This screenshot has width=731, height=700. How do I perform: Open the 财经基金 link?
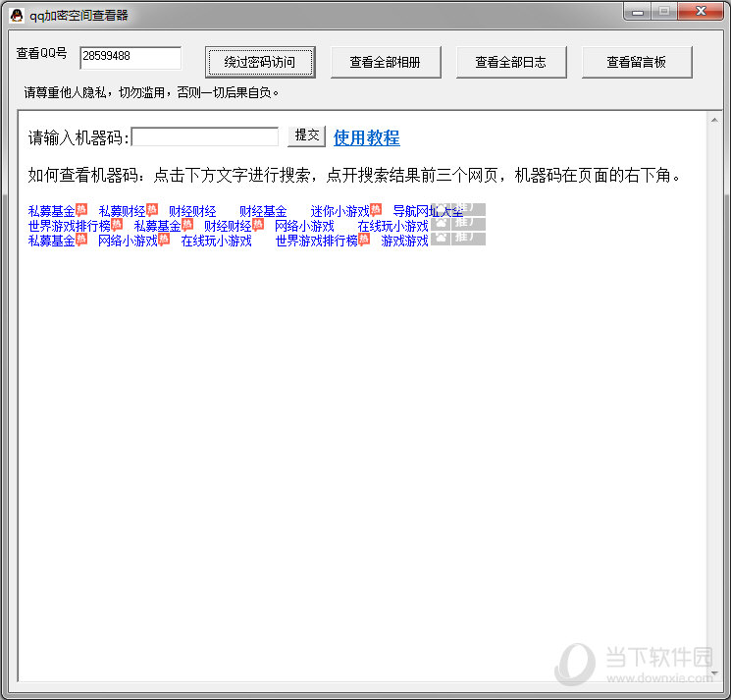263,212
